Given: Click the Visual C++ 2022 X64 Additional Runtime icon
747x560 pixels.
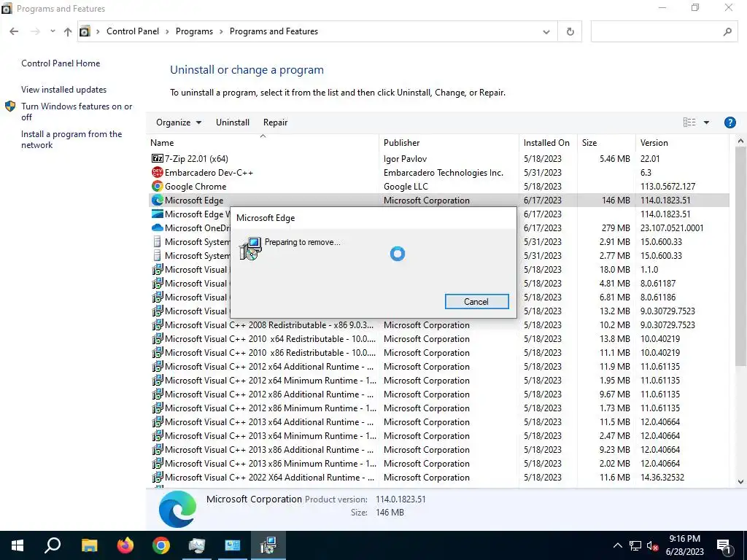Looking at the screenshot, I should click(158, 477).
